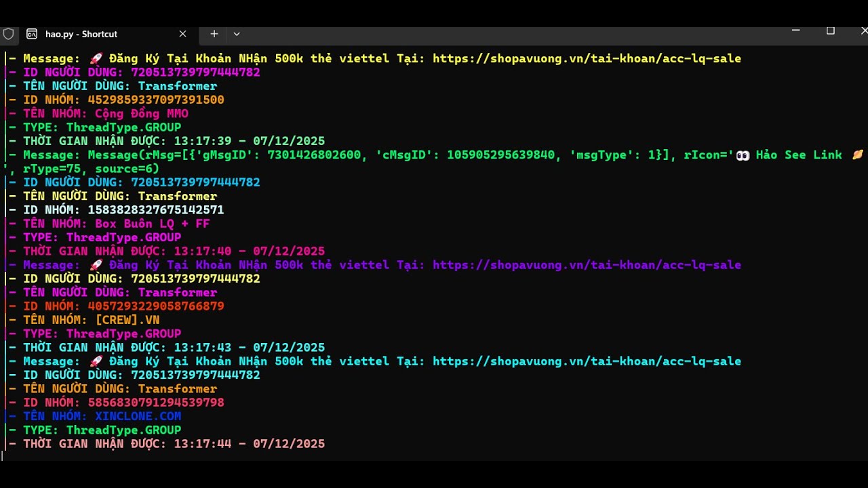Expand the new tab profile dropdown chevron
Screen dimensions: 868x488
pos(237,34)
